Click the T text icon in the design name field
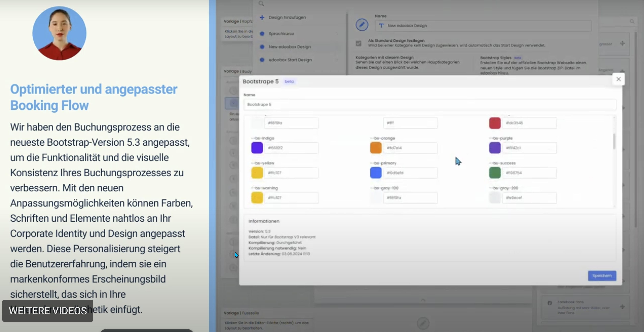The image size is (644, 332). (x=381, y=25)
